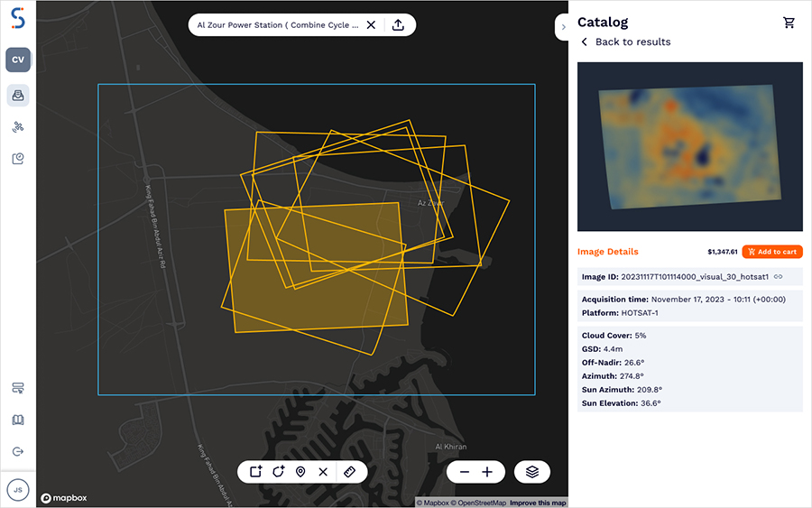Select the draw rectangle area tool
This screenshot has width=812, height=508.
pyautogui.click(x=256, y=472)
